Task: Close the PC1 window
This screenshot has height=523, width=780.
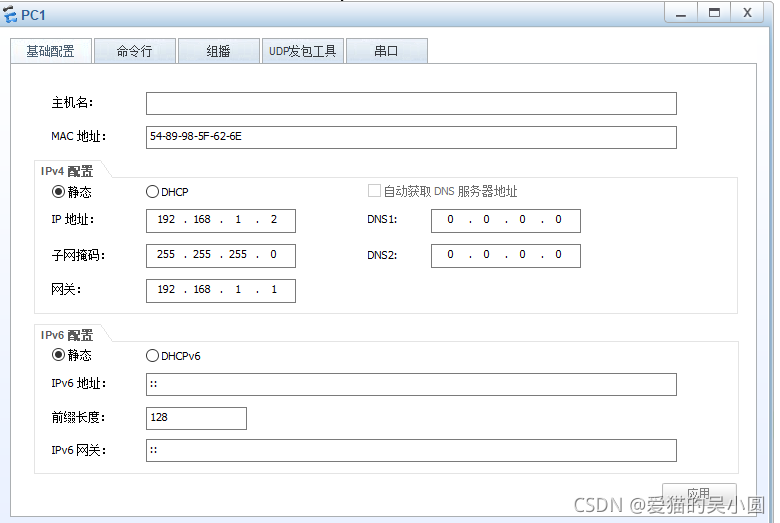Action: (x=747, y=13)
